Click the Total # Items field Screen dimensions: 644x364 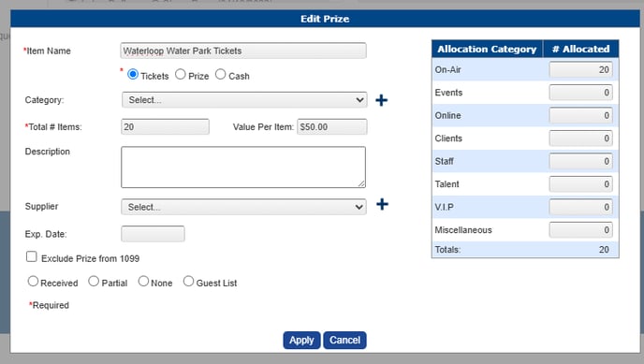click(165, 127)
